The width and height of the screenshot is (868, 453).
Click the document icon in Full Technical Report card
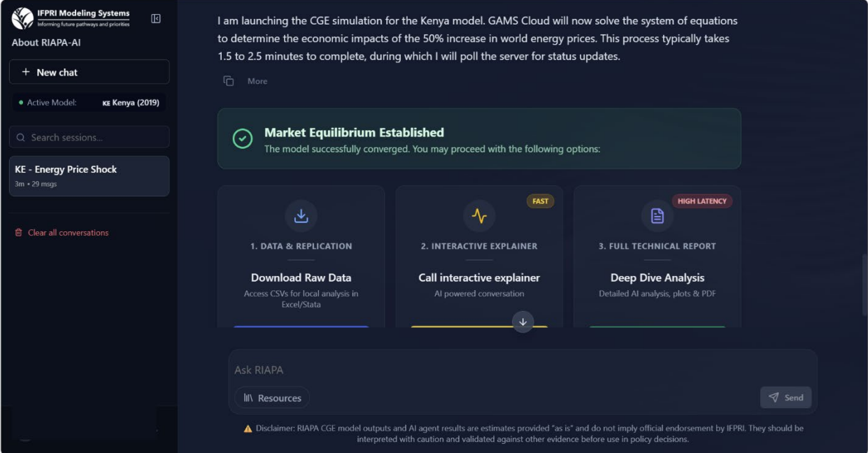tap(657, 216)
